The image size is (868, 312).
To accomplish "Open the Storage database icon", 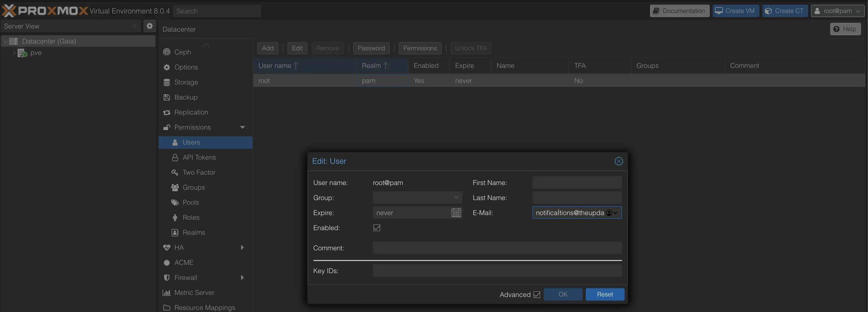I will tap(167, 82).
